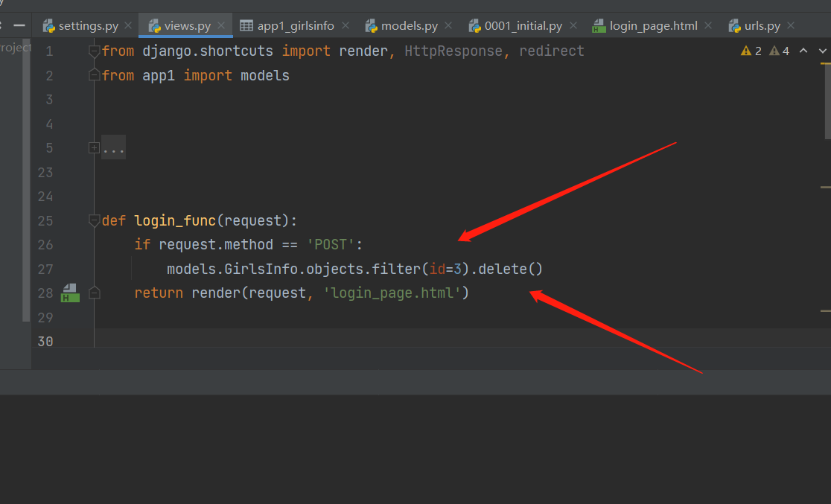Click the Python file icon on urls.py tab
The width and height of the screenshot is (831, 504).
[734, 25]
